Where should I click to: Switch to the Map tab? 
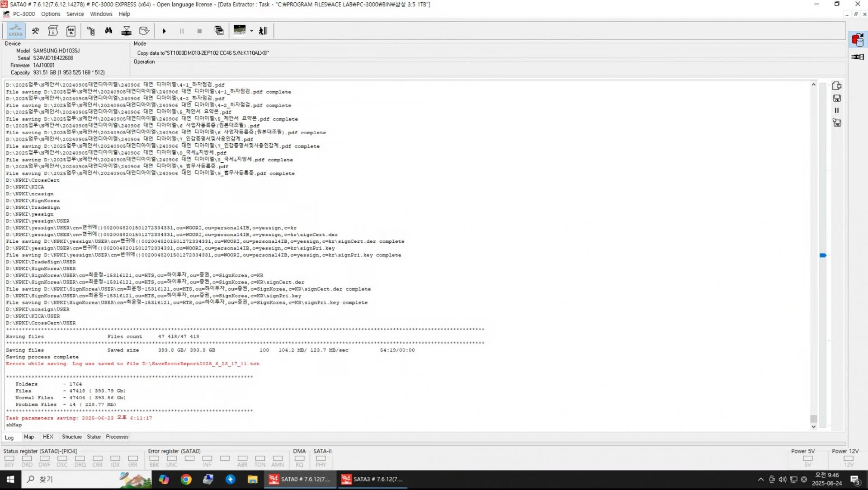click(x=29, y=437)
